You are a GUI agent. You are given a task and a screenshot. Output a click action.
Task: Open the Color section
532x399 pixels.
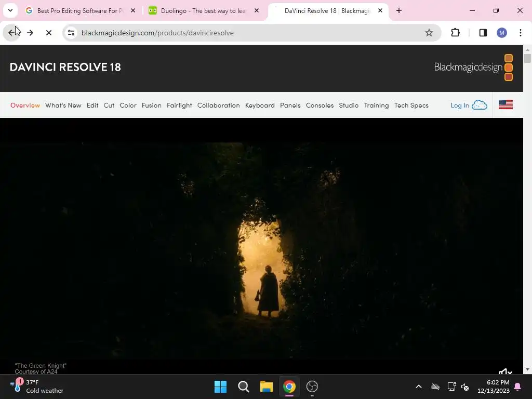(128, 105)
